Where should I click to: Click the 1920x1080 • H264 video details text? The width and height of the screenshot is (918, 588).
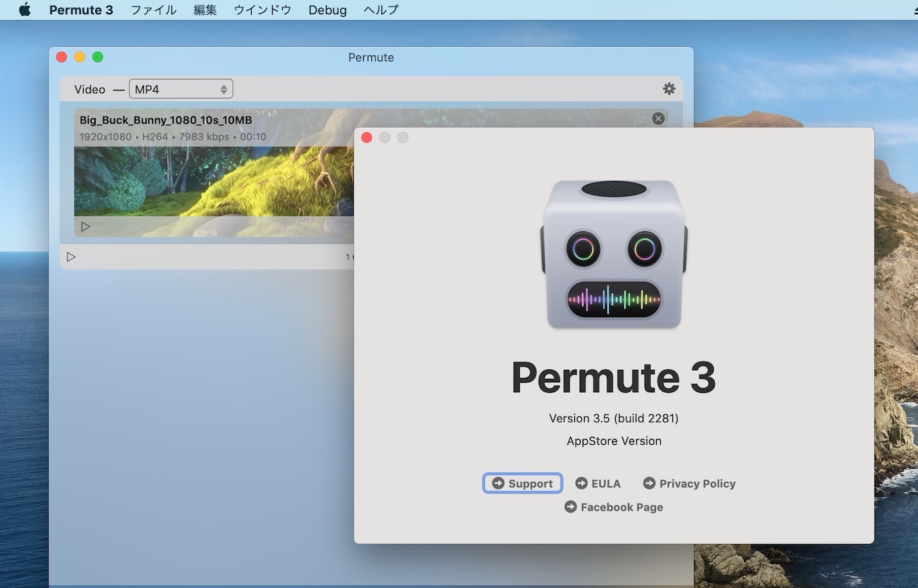pyautogui.click(x=173, y=137)
